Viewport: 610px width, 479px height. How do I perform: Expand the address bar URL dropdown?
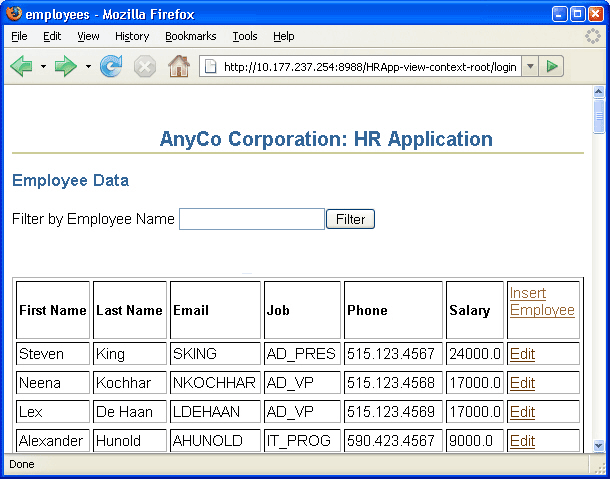click(530, 66)
